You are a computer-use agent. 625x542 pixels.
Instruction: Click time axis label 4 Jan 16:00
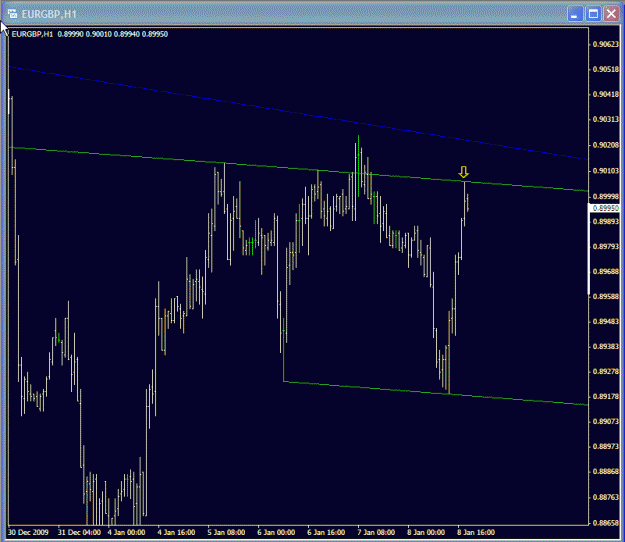click(x=176, y=532)
